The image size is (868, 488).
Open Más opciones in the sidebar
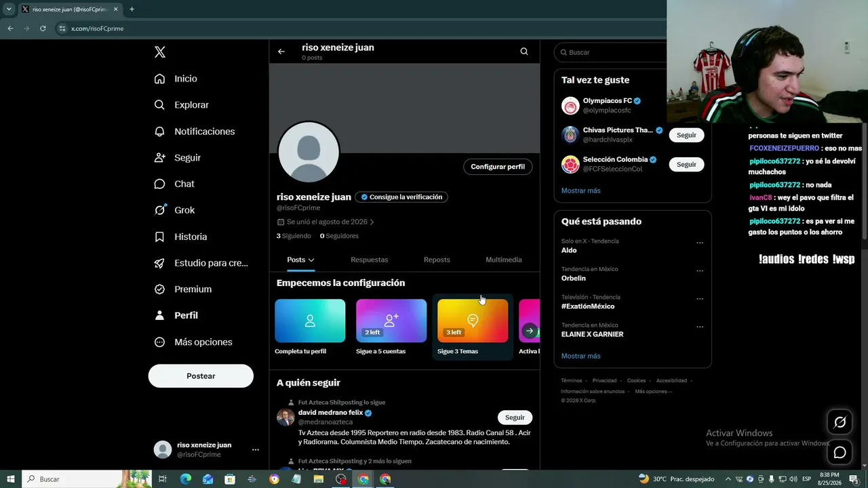[194, 342]
